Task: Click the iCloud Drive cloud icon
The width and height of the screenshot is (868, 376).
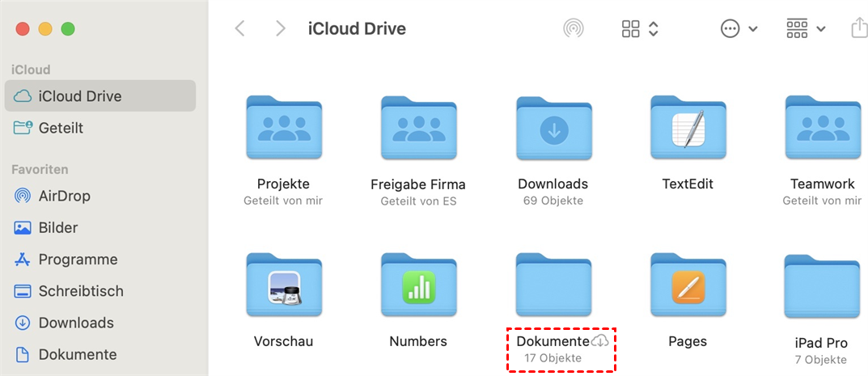Action: coord(23,97)
